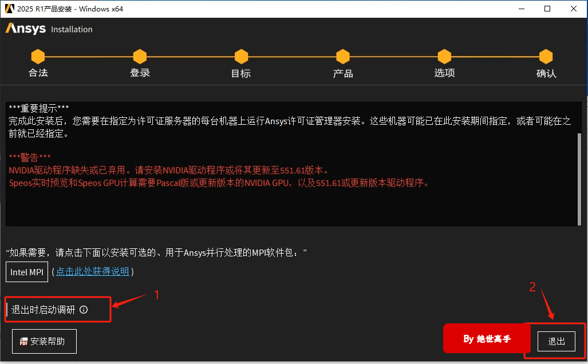Maximize the installer window
Screen dimensions: 588x364
[547, 9]
